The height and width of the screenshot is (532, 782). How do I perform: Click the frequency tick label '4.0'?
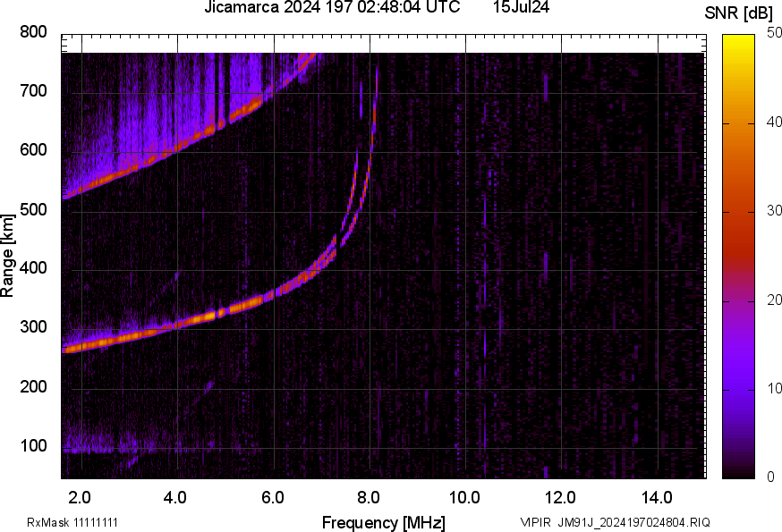click(x=175, y=498)
